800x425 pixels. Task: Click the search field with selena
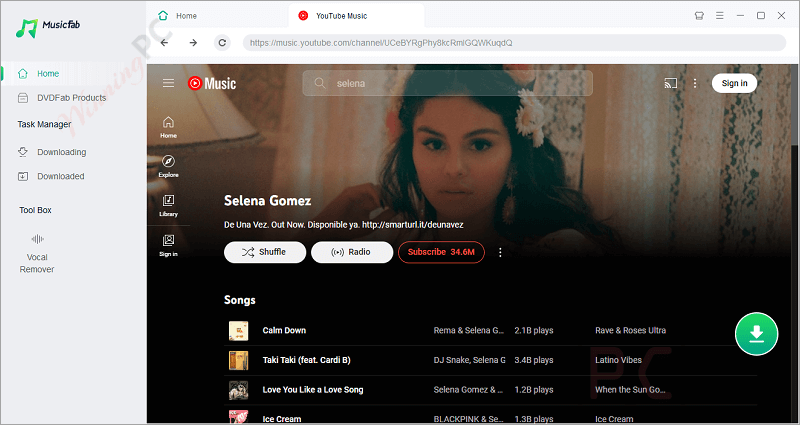click(x=447, y=83)
